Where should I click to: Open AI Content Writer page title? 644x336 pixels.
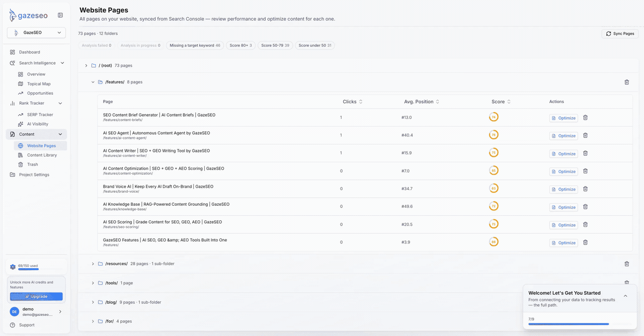(x=156, y=151)
